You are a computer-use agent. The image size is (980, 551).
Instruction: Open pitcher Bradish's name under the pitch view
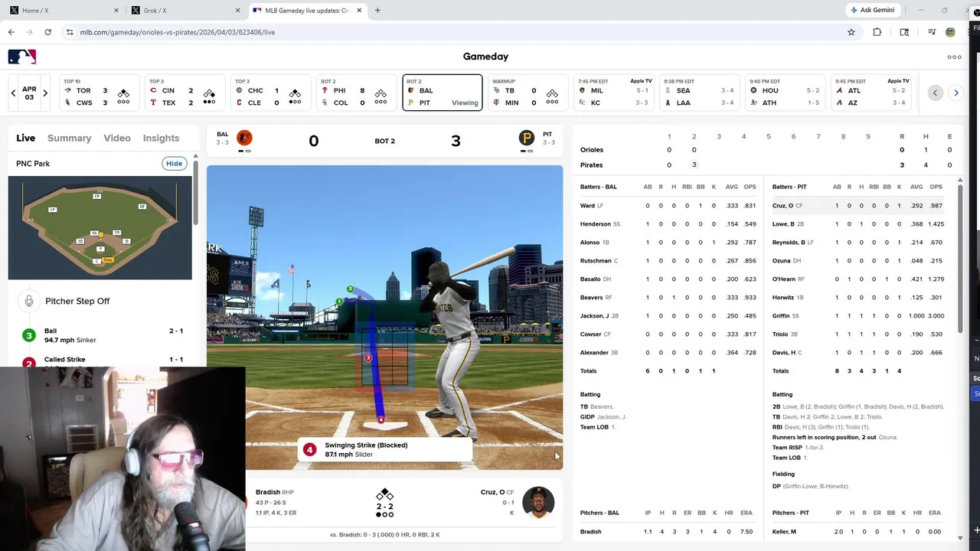(x=268, y=492)
